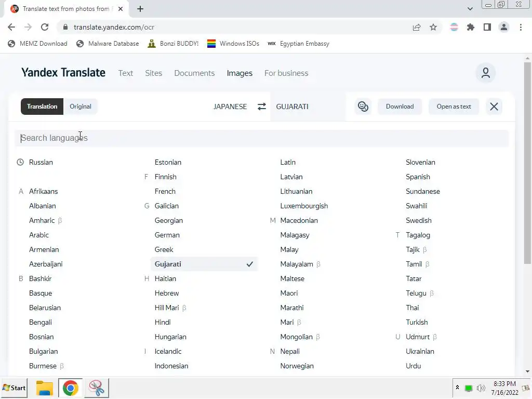
Task: Open the For business tab
Action: pos(286,73)
